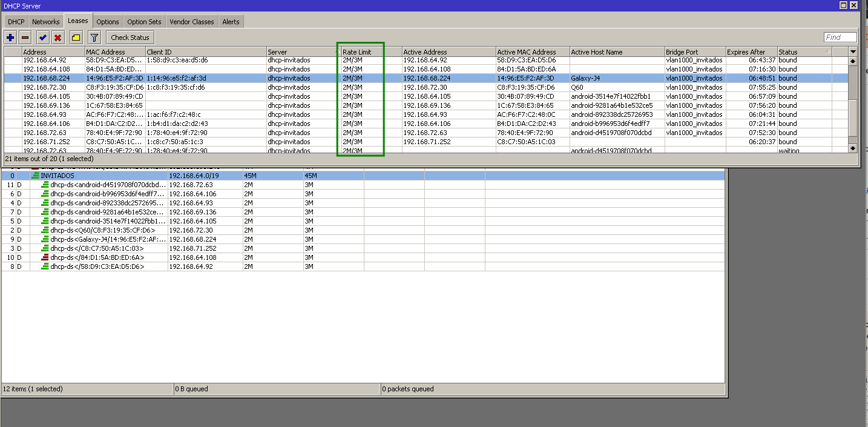Sort leases by the Expires After column header
This screenshot has width=868, height=427.
point(751,51)
